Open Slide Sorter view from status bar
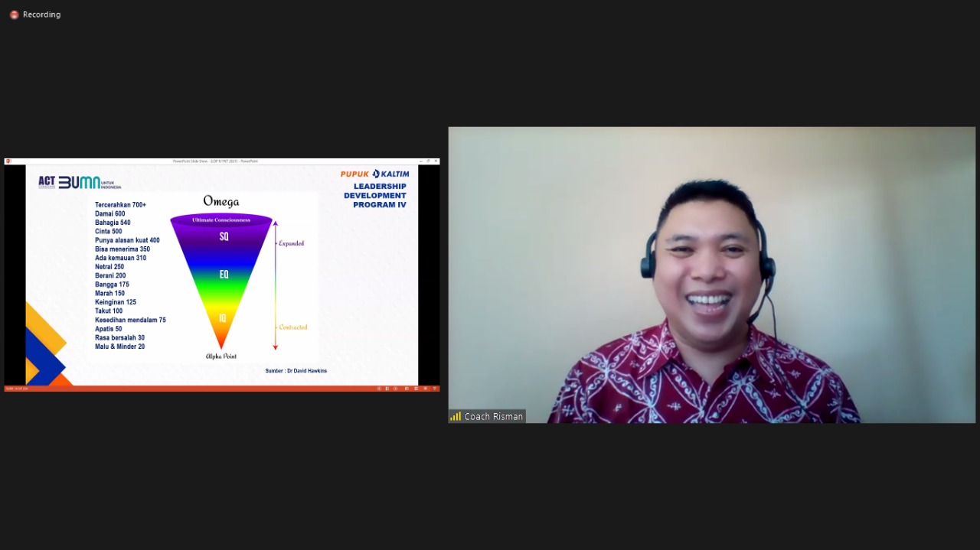980x550 pixels. click(416, 389)
